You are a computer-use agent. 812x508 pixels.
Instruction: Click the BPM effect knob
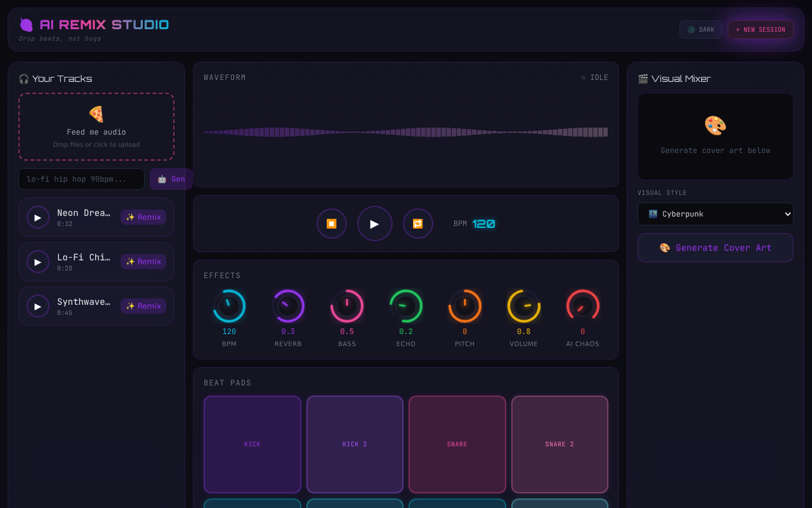point(229,306)
